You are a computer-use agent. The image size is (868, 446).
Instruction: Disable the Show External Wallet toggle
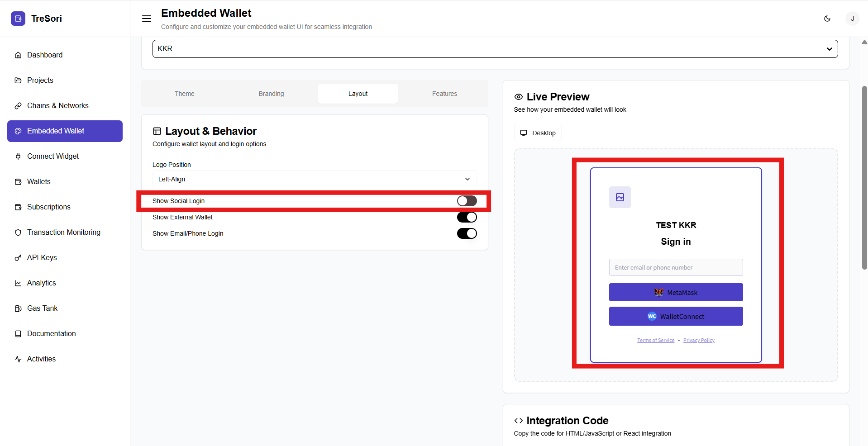(x=467, y=217)
